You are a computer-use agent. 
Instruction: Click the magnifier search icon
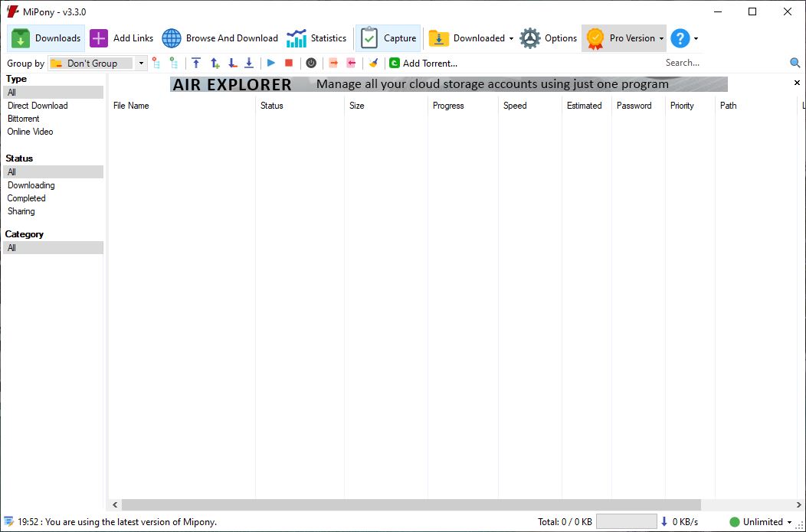(795, 63)
